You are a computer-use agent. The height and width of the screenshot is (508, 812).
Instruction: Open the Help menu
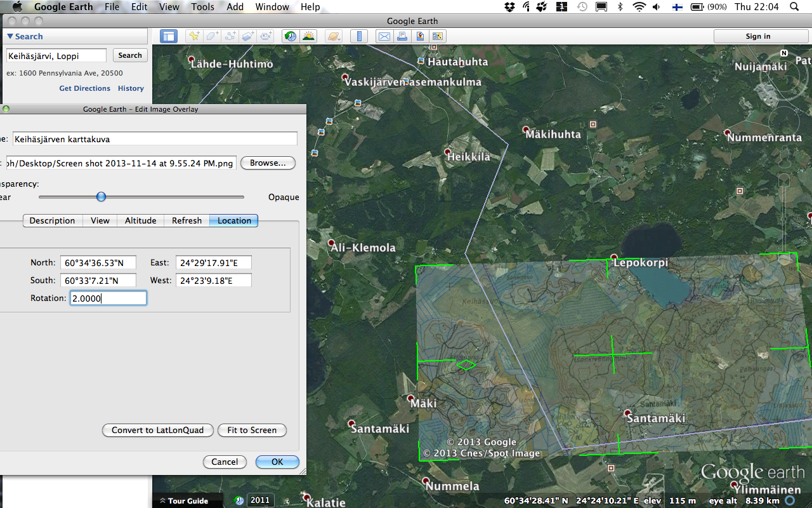[310, 7]
